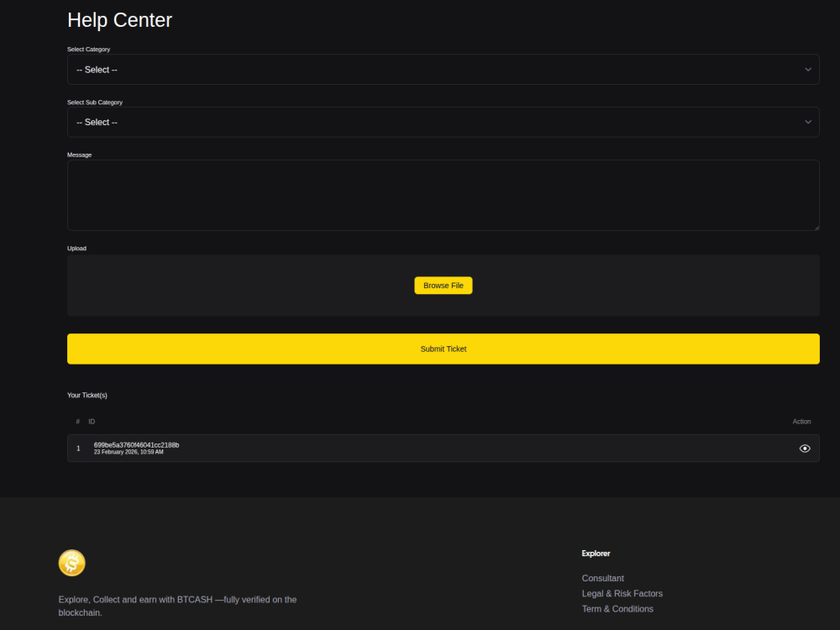Open the Select Category dropdown
The width and height of the screenshot is (840, 630).
pos(443,69)
